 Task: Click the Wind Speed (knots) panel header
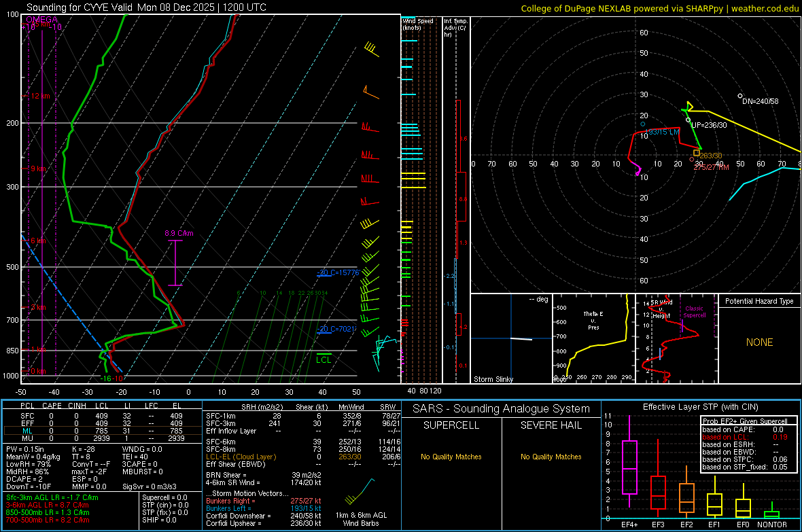click(x=417, y=24)
